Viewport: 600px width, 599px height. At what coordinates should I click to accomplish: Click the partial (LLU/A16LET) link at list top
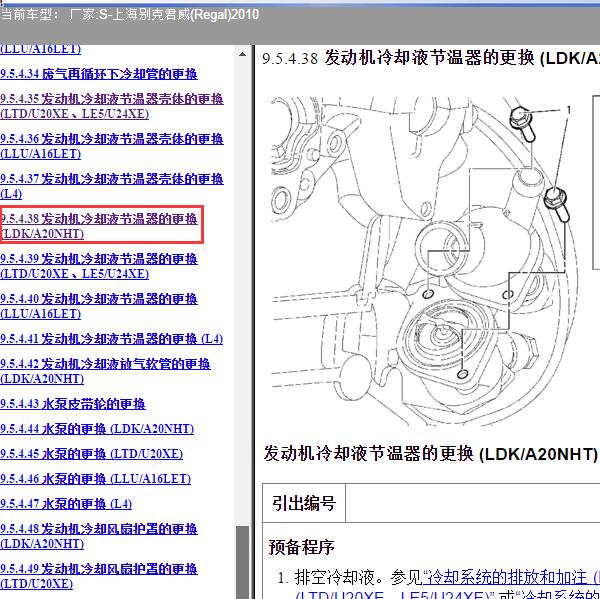click(x=41, y=49)
